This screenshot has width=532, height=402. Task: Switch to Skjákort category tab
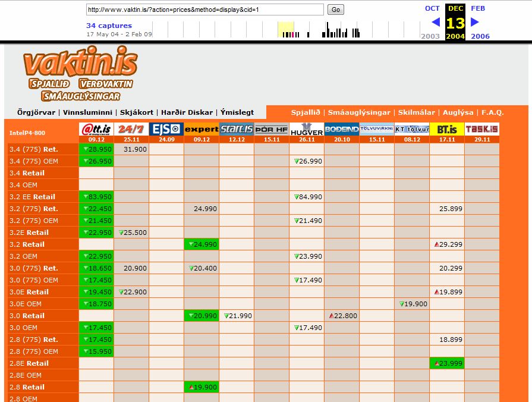[137, 112]
